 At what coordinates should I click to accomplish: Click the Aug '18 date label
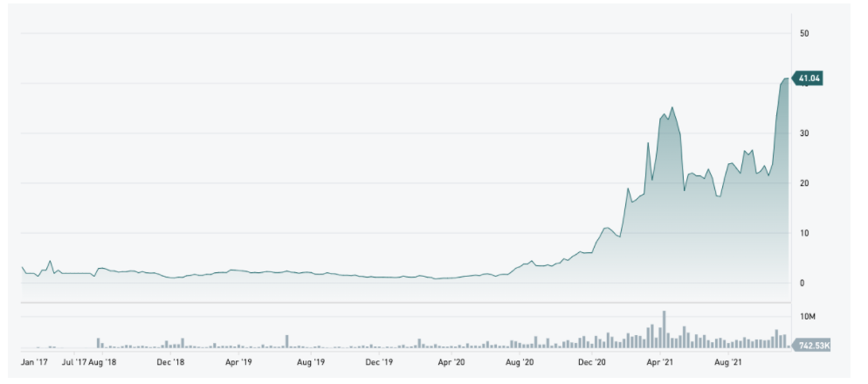click(x=102, y=362)
